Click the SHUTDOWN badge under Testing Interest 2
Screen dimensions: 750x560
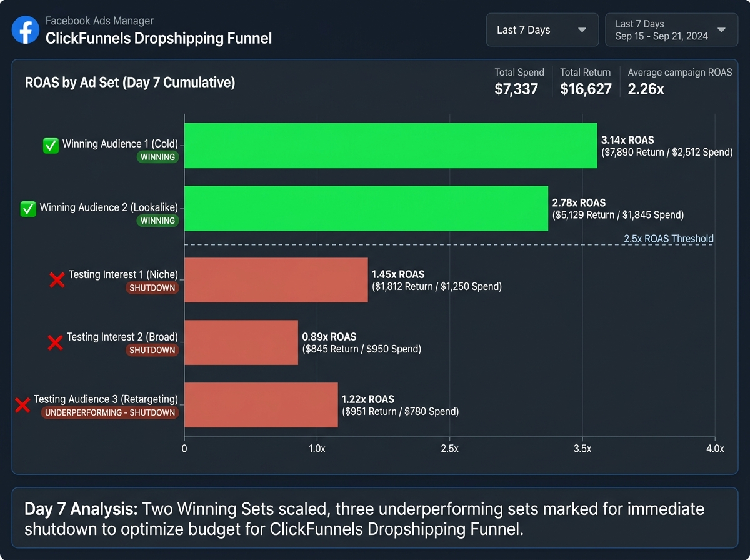(152, 350)
